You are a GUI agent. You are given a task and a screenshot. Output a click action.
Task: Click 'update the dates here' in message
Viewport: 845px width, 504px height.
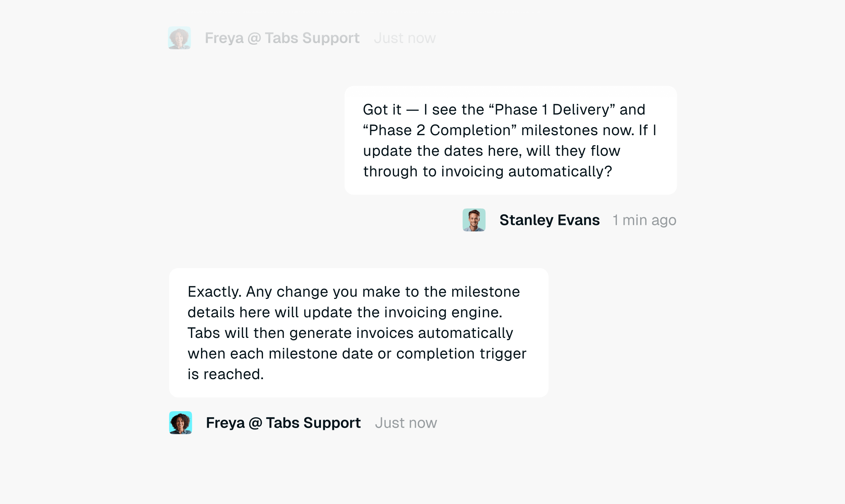pyautogui.click(x=442, y=151)
